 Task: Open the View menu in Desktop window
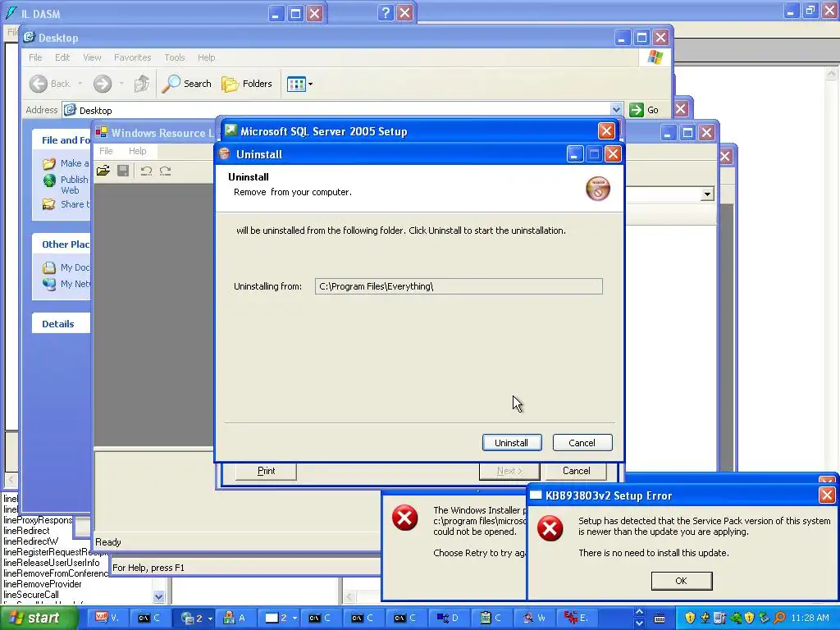pos(92,57)
